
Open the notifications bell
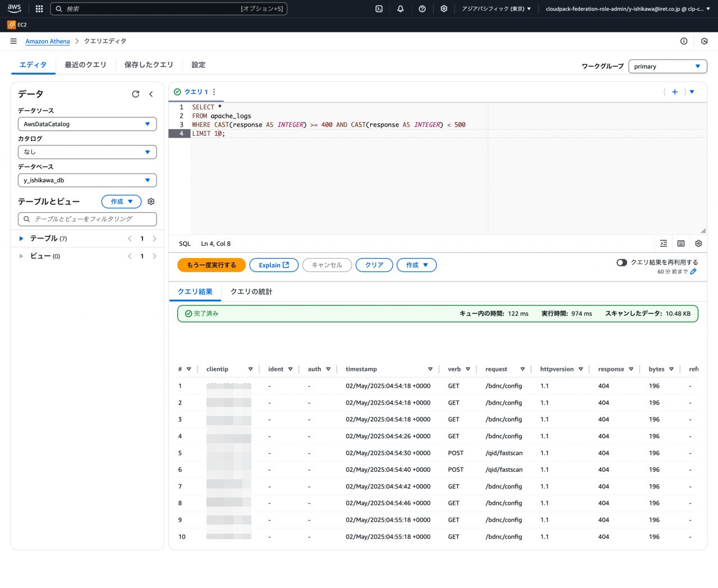pyautogui.click(x=401, y=8)
